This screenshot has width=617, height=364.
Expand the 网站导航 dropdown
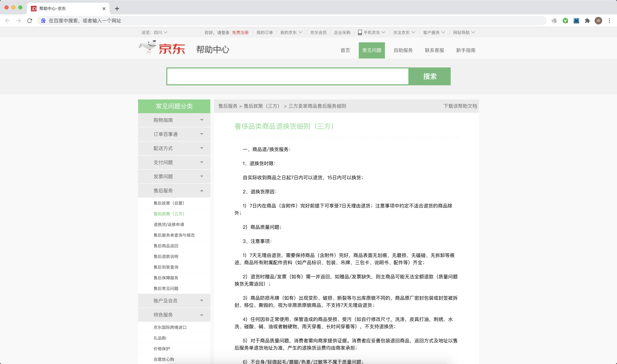point(464,32)
